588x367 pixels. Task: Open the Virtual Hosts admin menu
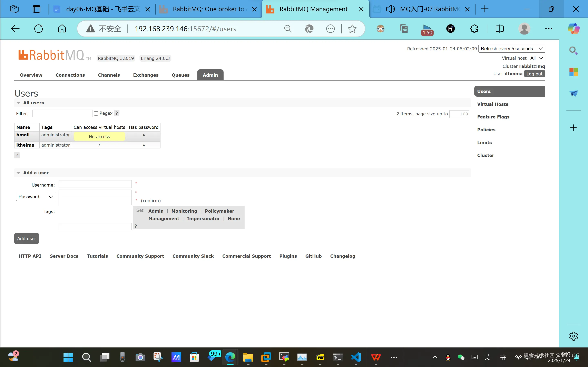pyautogui.click(x=492, y=104)
